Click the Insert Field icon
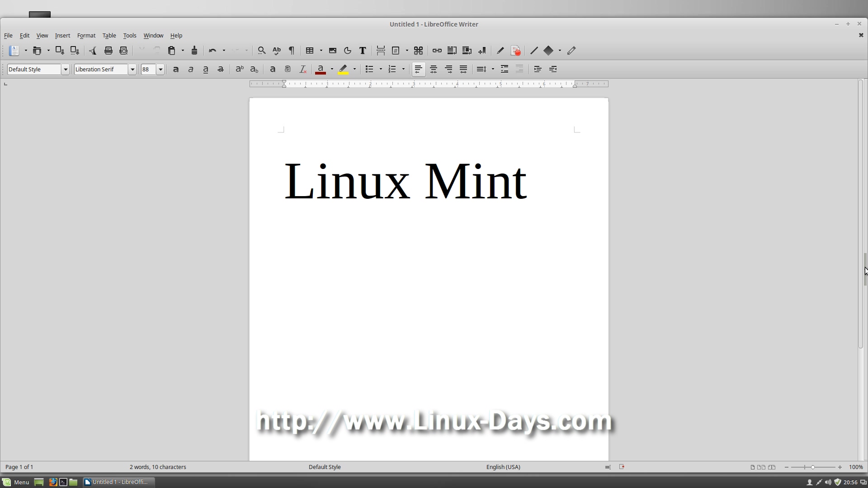The width and height of the screenshot is (868, 488). (396, 51)
